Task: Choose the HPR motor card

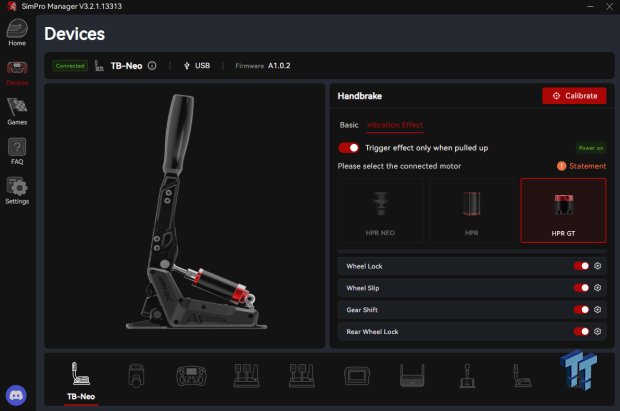Action: click(471, 210)
